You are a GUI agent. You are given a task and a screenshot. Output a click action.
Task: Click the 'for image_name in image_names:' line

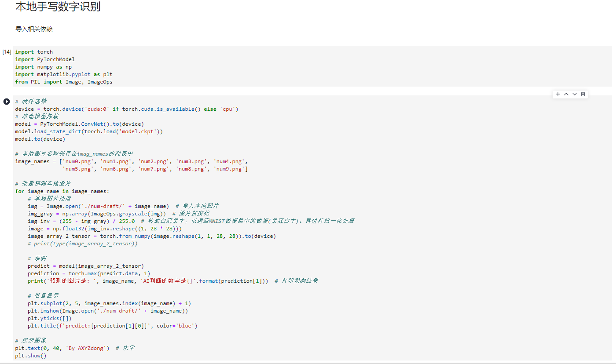(x=62, y=191)
